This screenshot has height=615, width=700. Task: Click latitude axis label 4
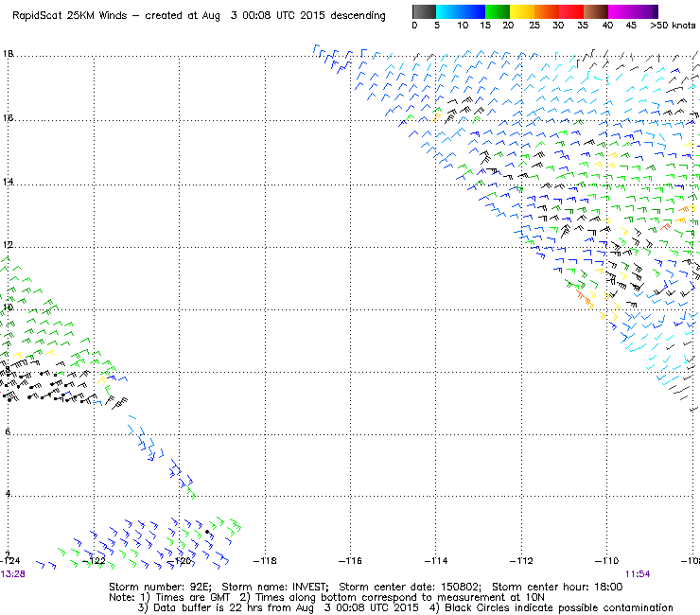tap(8, 494)
